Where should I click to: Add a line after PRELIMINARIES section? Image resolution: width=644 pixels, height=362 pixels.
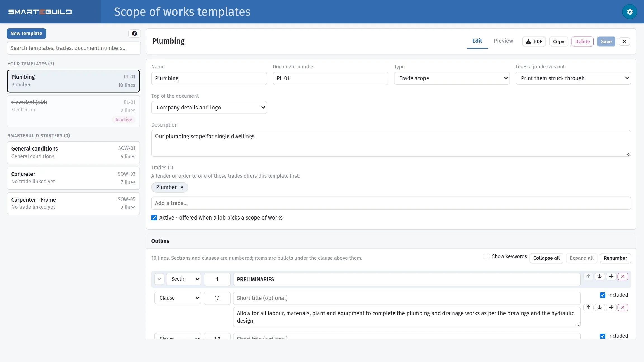[x=611, y=276]
